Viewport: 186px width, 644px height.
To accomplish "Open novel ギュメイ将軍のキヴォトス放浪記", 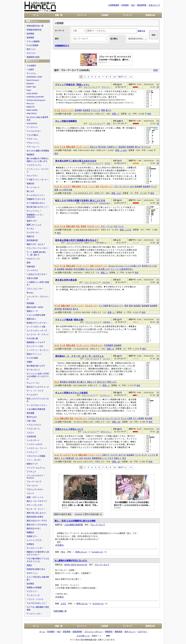I will (x=72, y=392).
